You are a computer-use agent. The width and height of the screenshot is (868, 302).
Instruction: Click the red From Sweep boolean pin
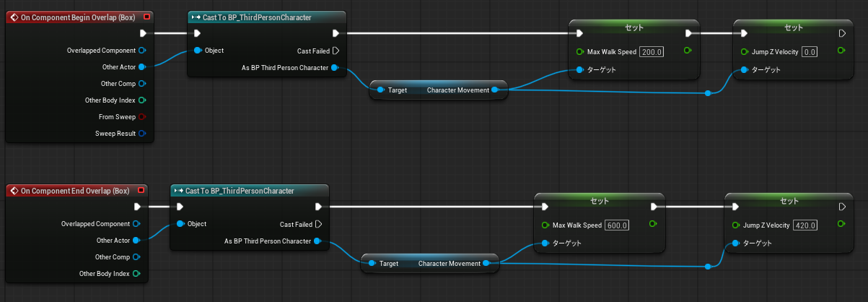click(x=142, y=116)
